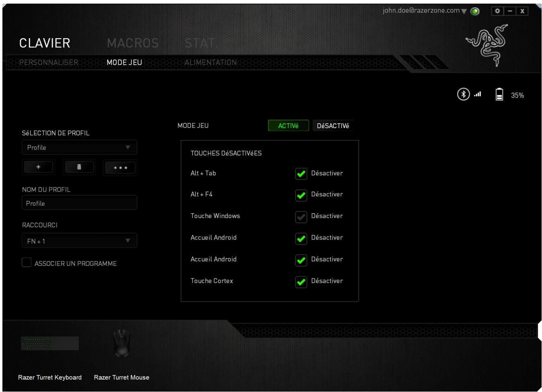Click the Alt + F4 label

coord(202,194)
